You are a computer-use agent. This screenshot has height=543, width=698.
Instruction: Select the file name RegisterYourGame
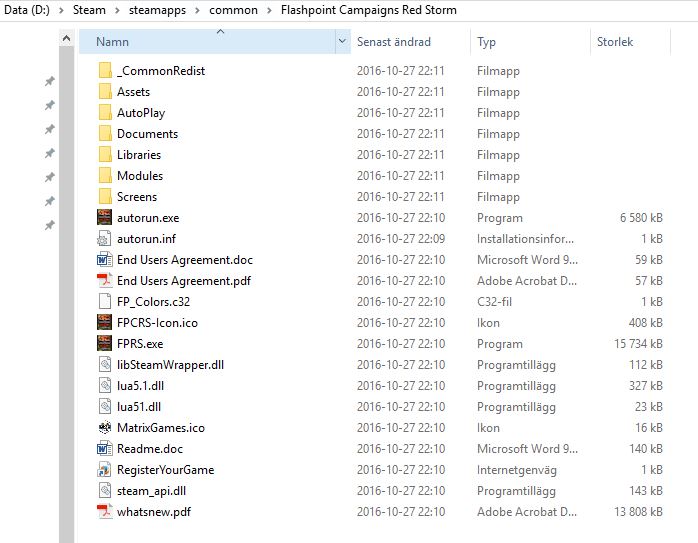pos(165,470)
